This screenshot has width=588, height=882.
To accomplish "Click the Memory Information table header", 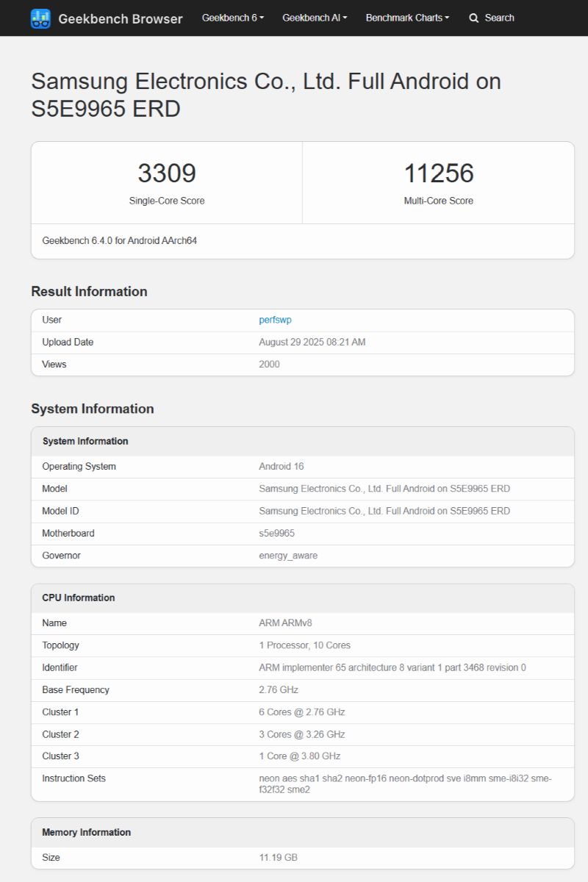I will (303, 833).
